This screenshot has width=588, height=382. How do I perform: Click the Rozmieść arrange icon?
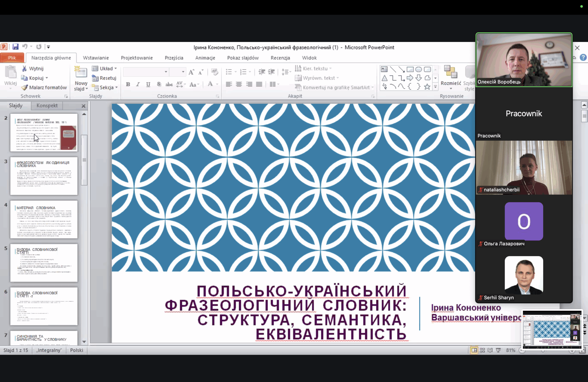[x=450, y=72]
